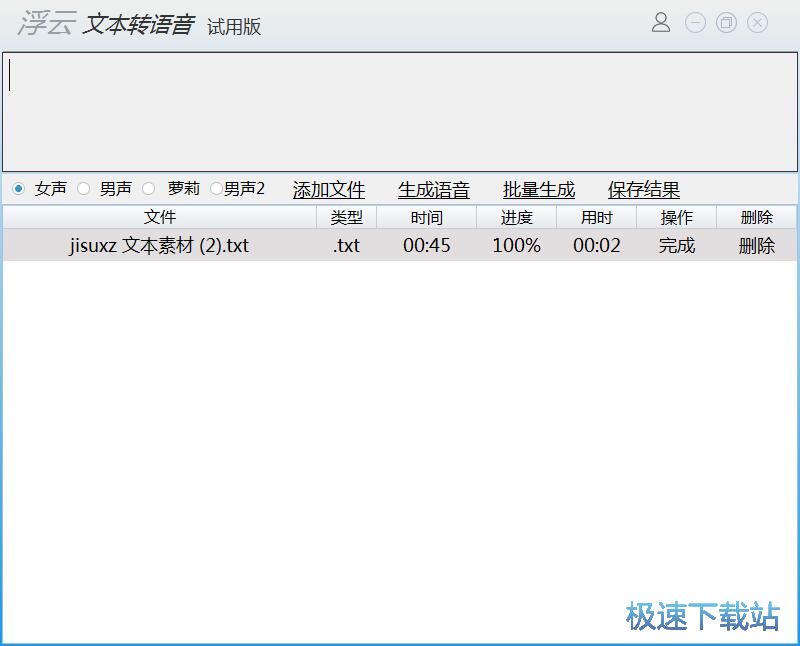
Task: Choose the 萝莉 voice option
Action: (148, 189)
